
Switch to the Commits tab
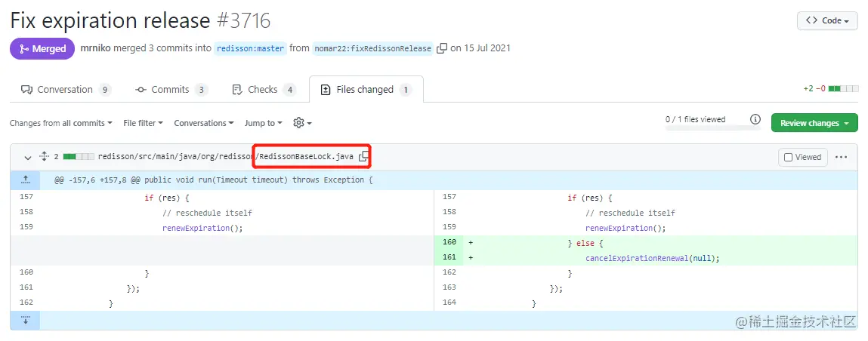pyautogui.click(x=171, y=90)
